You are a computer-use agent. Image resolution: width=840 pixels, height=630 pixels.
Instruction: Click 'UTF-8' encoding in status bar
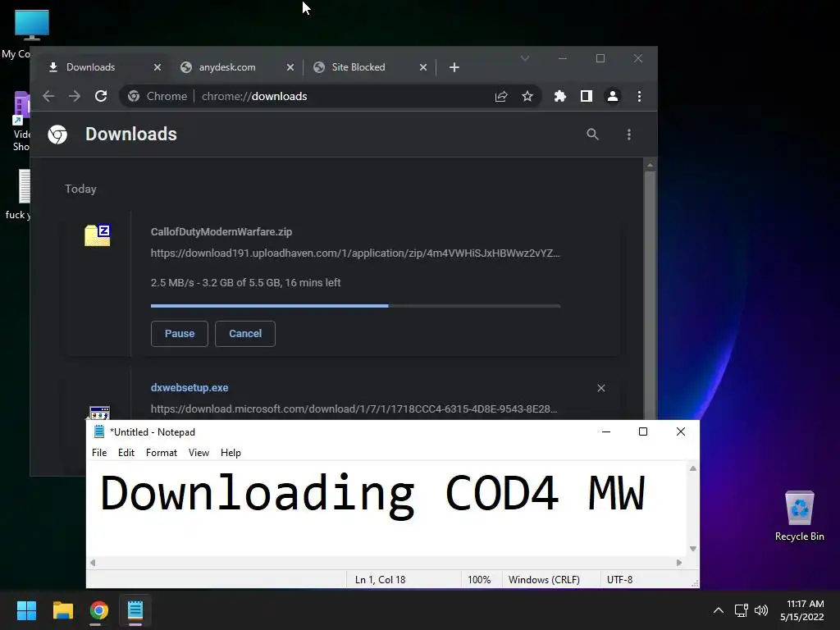(x=620, y=580)
